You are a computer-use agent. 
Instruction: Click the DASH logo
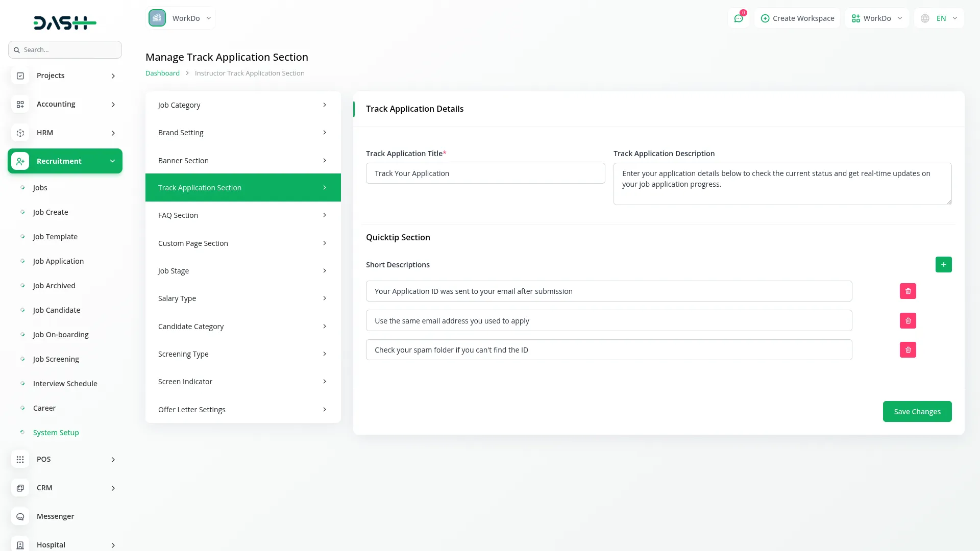pyautogui.click(x=65, y=22)
